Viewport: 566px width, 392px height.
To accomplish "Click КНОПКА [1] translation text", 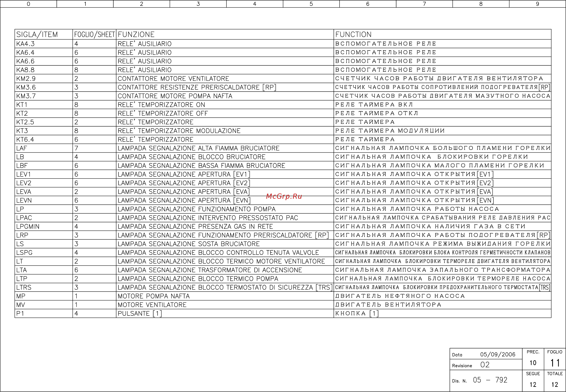I will [x=357, y=313].
